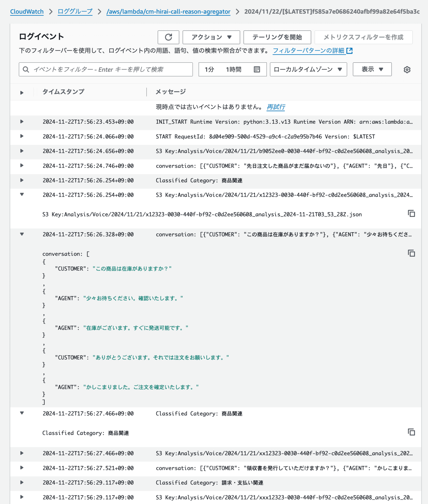The height and width of the screenshot is (504, 428).
Task: Open the settings gear icon
Action: click(x=407, y=70)
